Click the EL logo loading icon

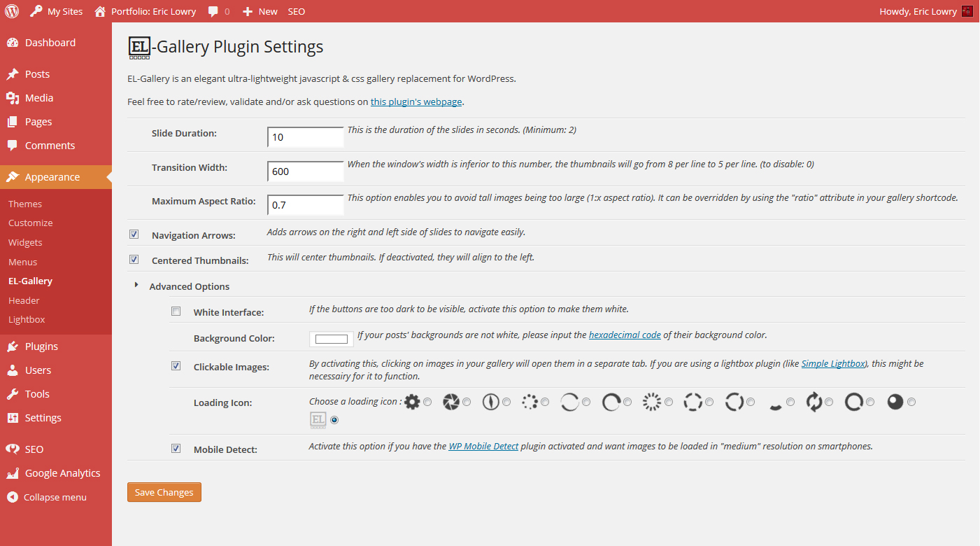[318, 420]
